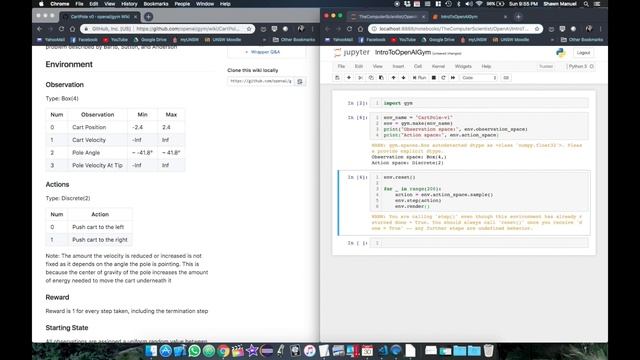
Task: Open UNSW Moodle bookmark in left window
Action: tap(223, 40)
